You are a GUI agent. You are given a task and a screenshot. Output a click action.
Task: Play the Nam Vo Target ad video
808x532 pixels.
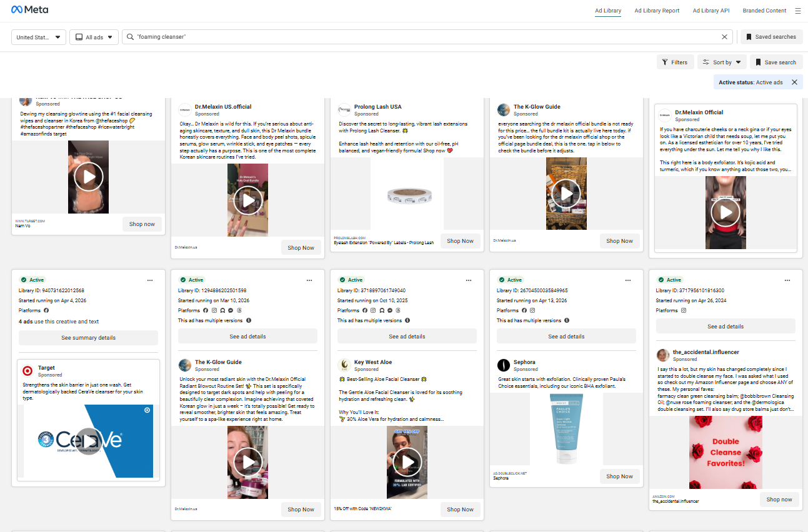click(x=89, y=177)
